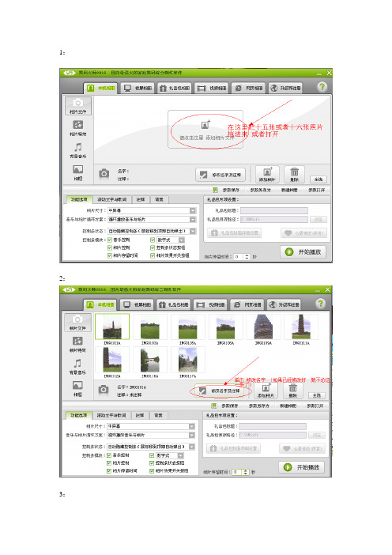The height and width of the screenshot is (555, 392).
Task: Open 背景音乐 music note icon in the thumbnail window
Action: (x=77, y=366)
